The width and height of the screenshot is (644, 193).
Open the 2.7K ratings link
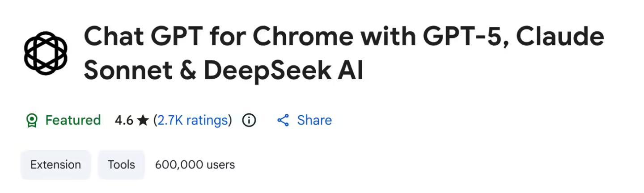(x=192, y=120)
